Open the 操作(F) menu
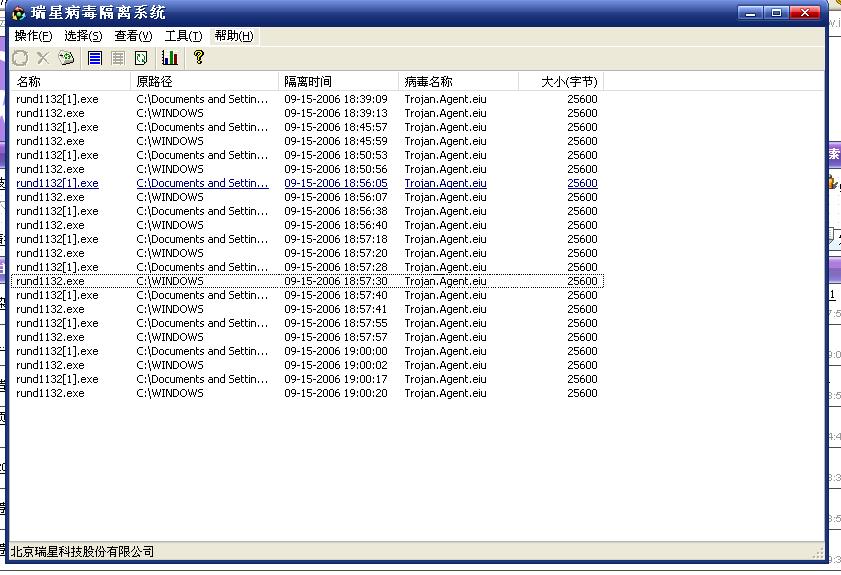 pos(33,36)
